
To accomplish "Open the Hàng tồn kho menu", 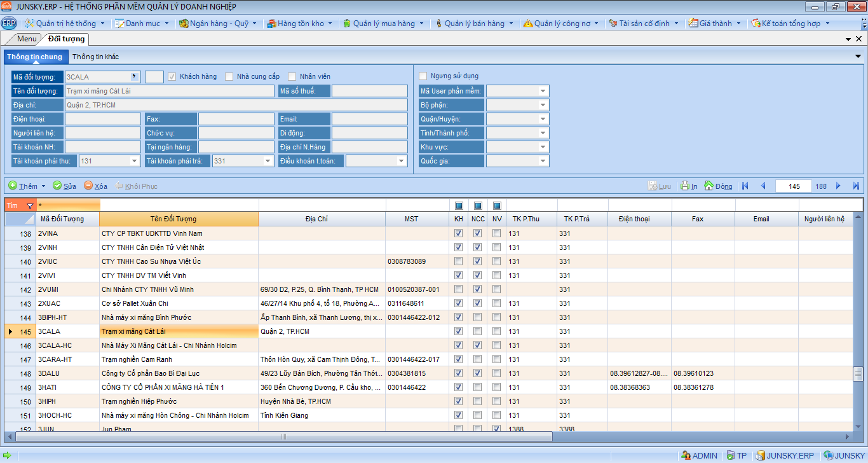I will (301, 24).
